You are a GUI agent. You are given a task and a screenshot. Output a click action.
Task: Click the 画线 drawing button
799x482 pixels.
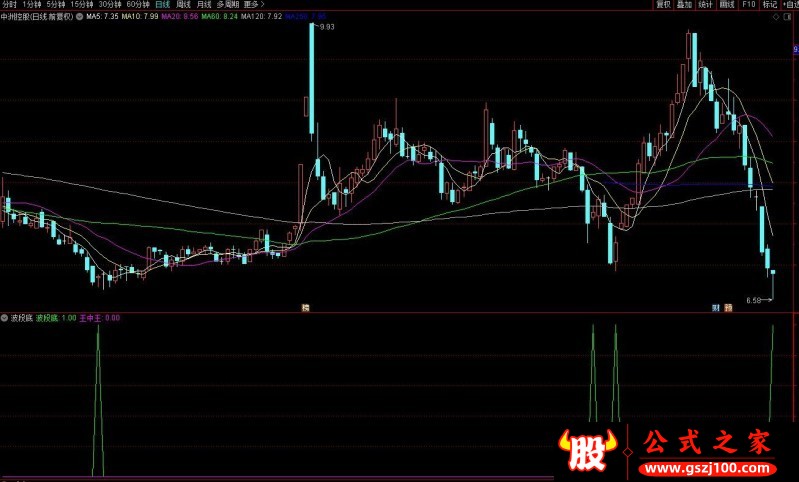click(x=727, y=5)
